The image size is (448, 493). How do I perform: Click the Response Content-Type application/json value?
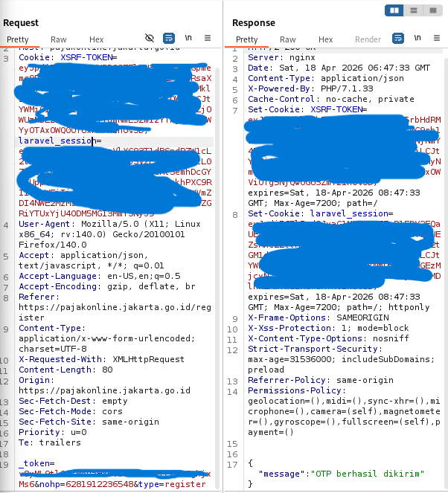point(362,78)
